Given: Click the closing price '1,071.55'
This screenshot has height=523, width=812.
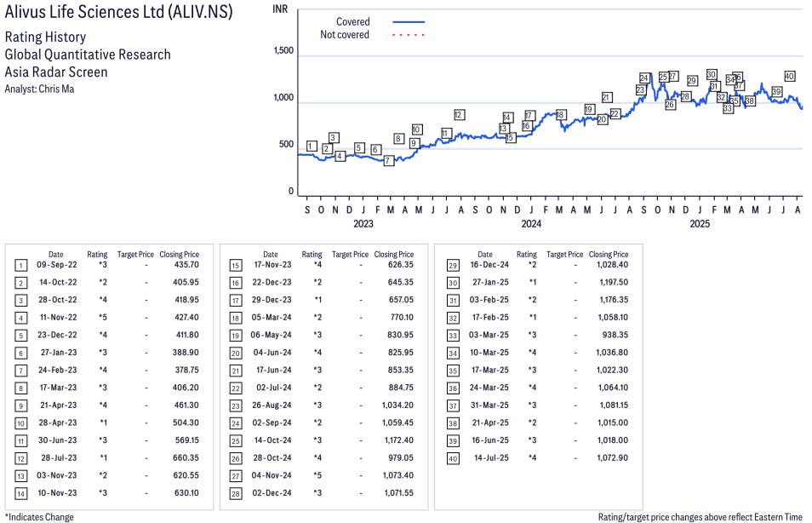Looking at the screenshot, I should 398,493.
